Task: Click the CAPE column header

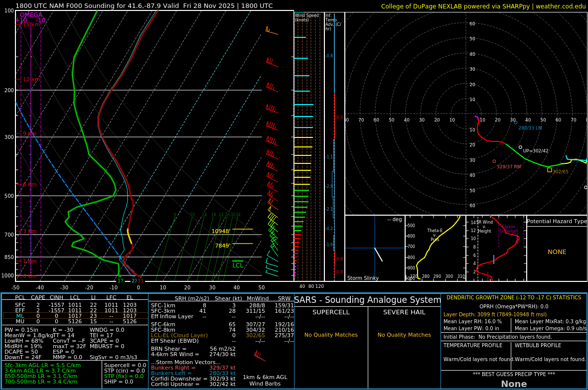Action: (38, 297)
